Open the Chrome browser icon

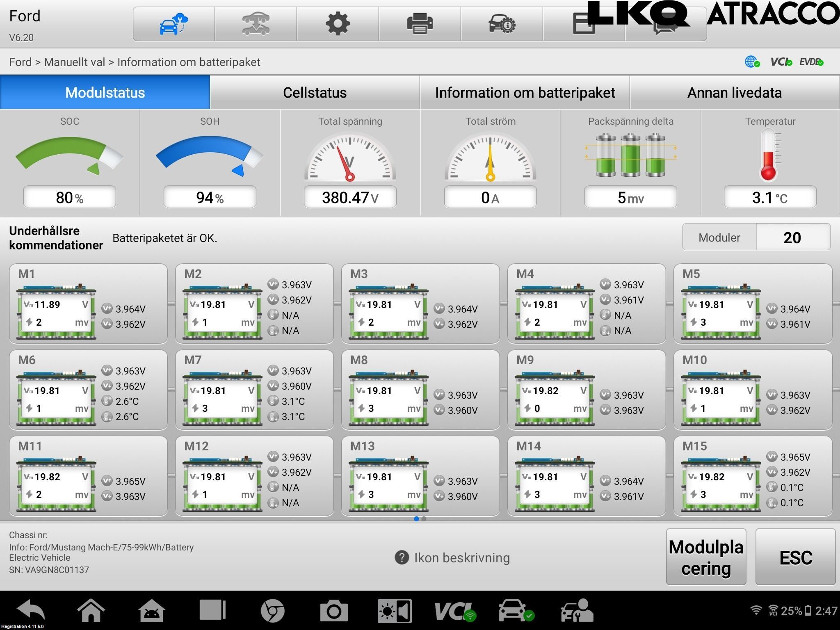coord(272,611)
